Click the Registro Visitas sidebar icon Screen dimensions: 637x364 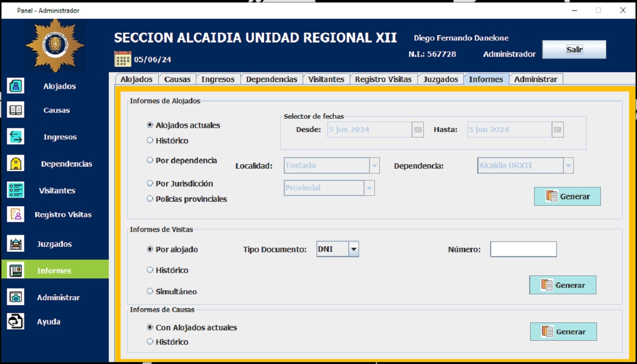(x=16, y=215)
